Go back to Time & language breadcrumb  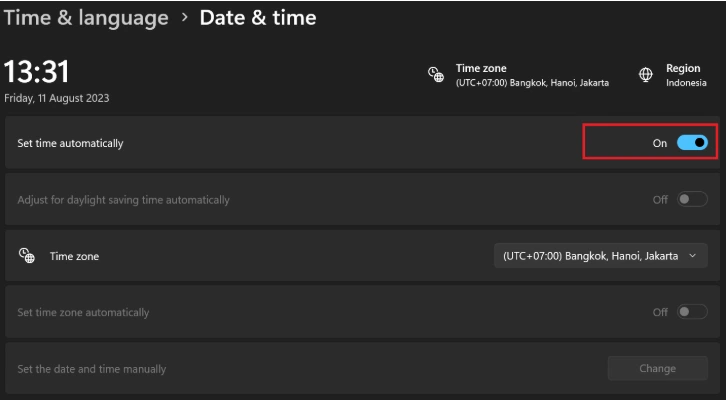(x=86, y=18)
